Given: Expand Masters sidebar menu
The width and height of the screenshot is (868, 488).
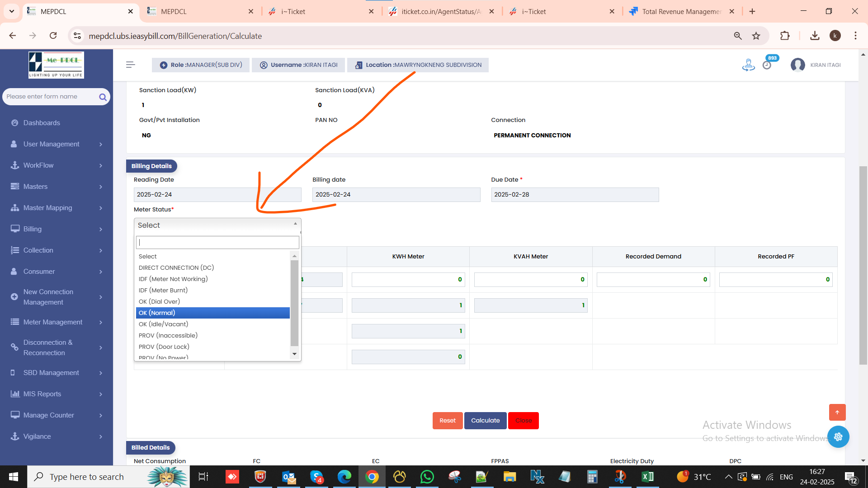Looking at the screenshot, I should 57,187.
